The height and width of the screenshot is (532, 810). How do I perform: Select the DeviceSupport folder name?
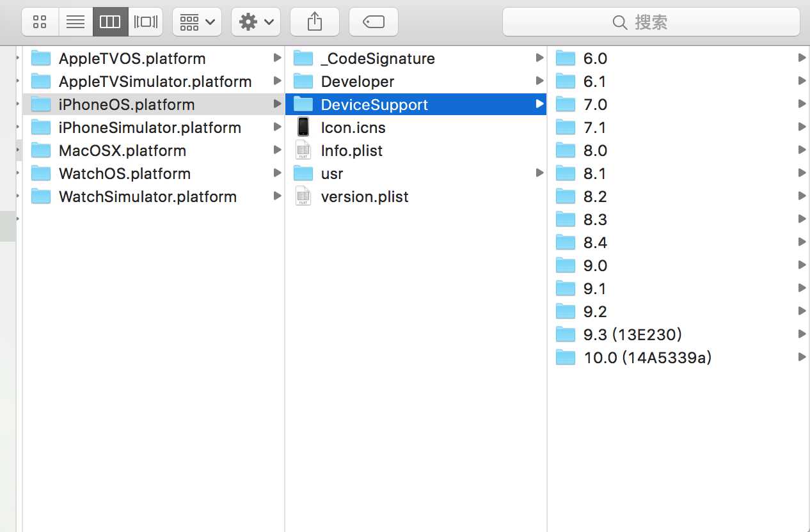point(374,105)
